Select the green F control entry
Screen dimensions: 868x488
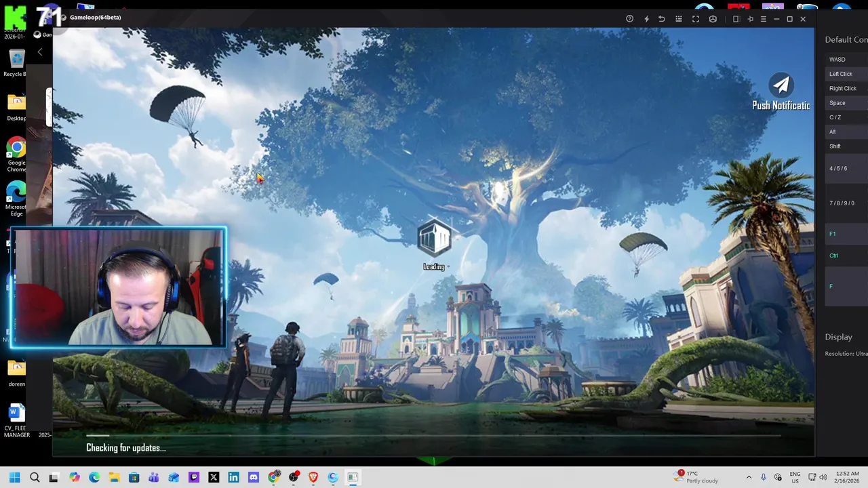846,287
